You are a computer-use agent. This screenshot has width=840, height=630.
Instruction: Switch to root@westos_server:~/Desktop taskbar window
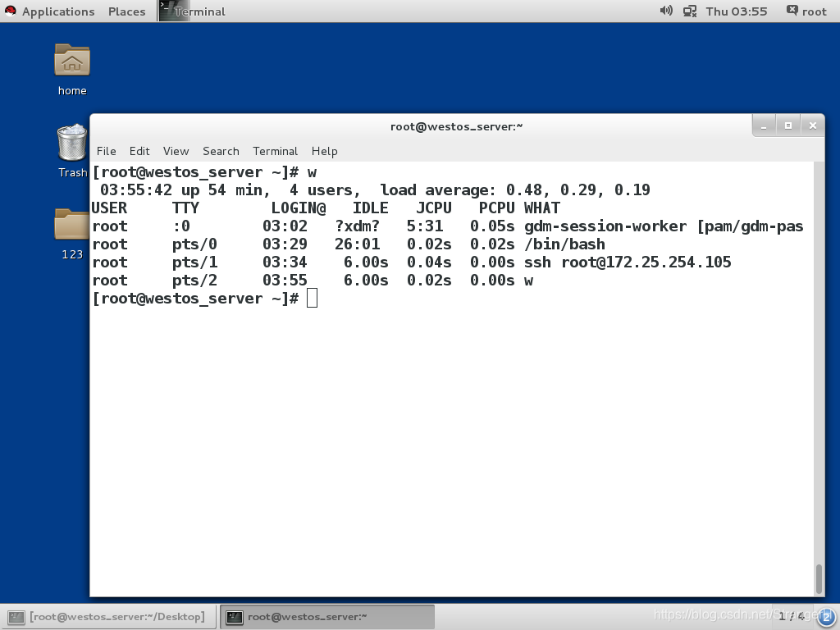point(108,617)
